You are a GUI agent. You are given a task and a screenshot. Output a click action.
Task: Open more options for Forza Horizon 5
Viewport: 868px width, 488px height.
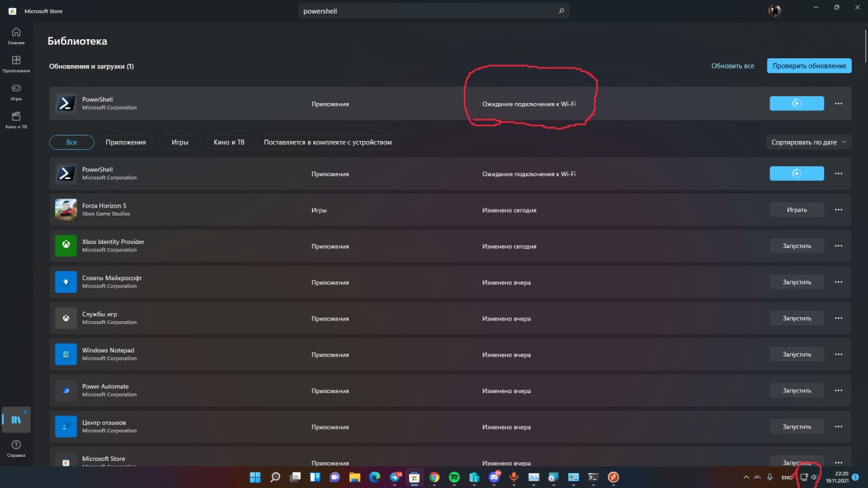(x=839, y=209)
